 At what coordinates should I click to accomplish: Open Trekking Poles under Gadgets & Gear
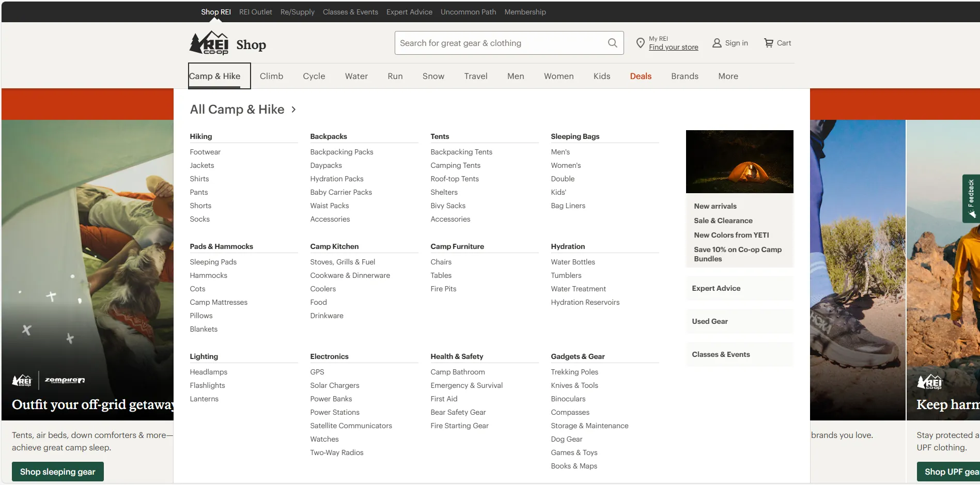(x=574, y=372)
